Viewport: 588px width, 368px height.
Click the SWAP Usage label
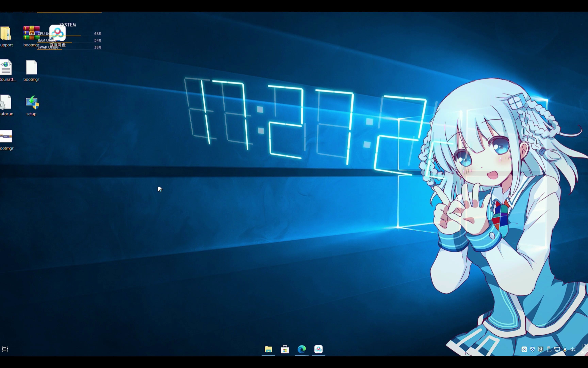pos(48,47)
